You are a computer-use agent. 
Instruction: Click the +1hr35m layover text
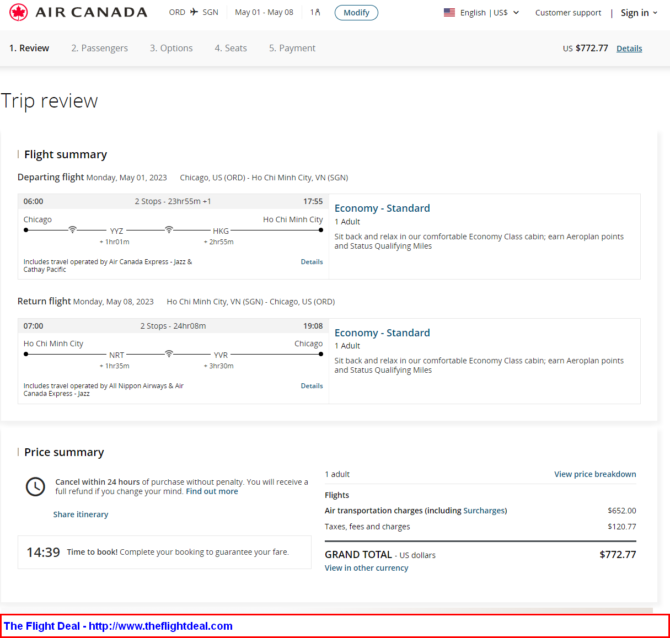[x=115, y=366]
